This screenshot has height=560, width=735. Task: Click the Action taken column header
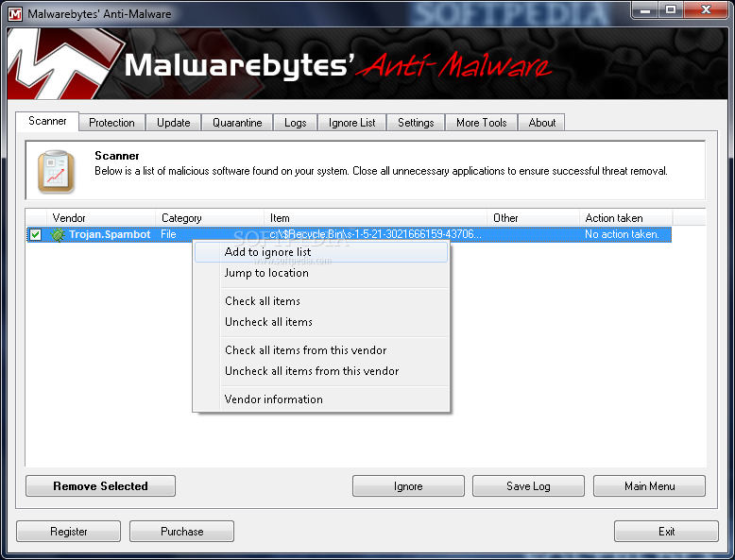625,218
